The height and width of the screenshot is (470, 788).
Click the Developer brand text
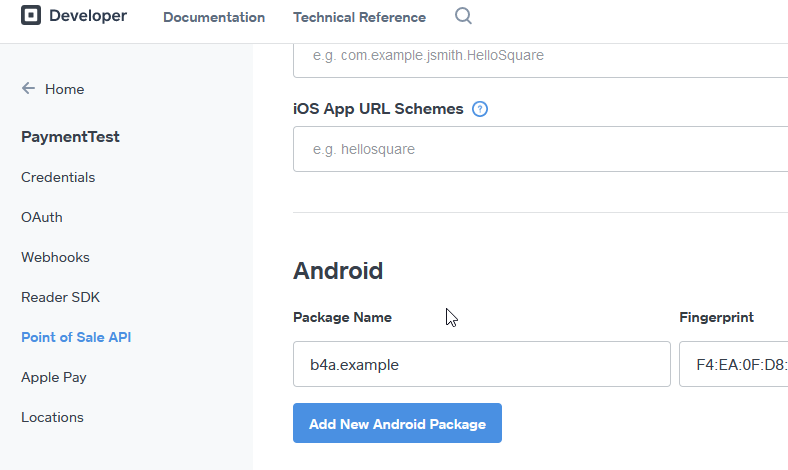point(88,16)
